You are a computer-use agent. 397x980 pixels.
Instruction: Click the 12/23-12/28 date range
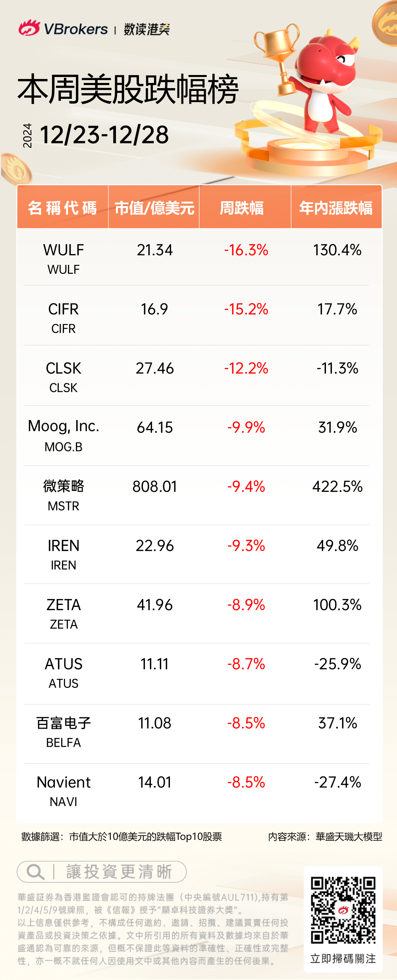(x=104, y=135)
